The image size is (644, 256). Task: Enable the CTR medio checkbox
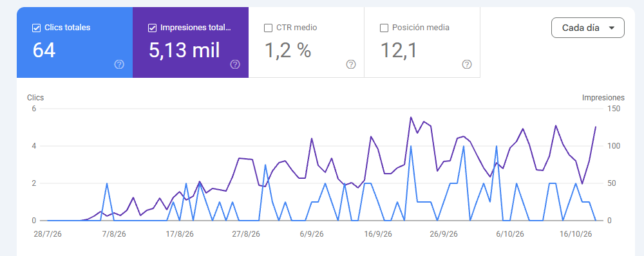coord(268,28)
